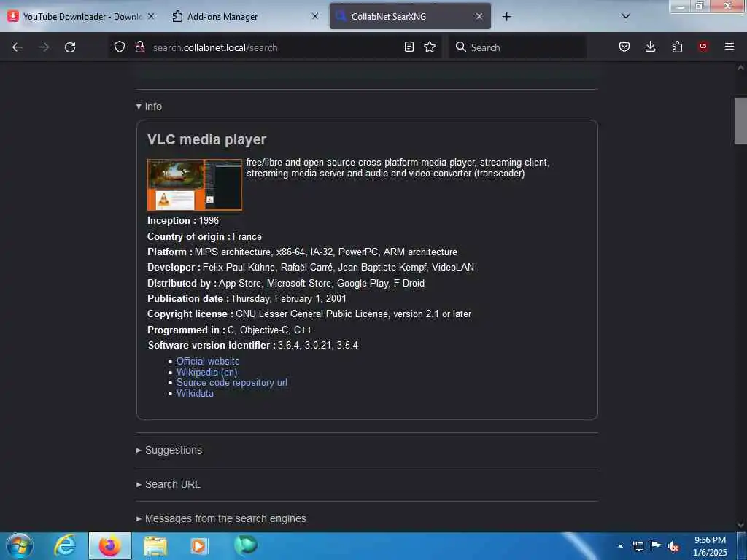Open the tracking protection shield icon

click(x=120, y=47)
